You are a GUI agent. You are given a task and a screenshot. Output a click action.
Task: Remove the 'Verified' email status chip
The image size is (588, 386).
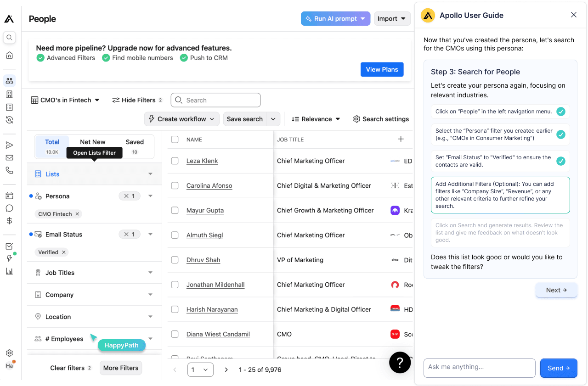(x=64, y=252)
